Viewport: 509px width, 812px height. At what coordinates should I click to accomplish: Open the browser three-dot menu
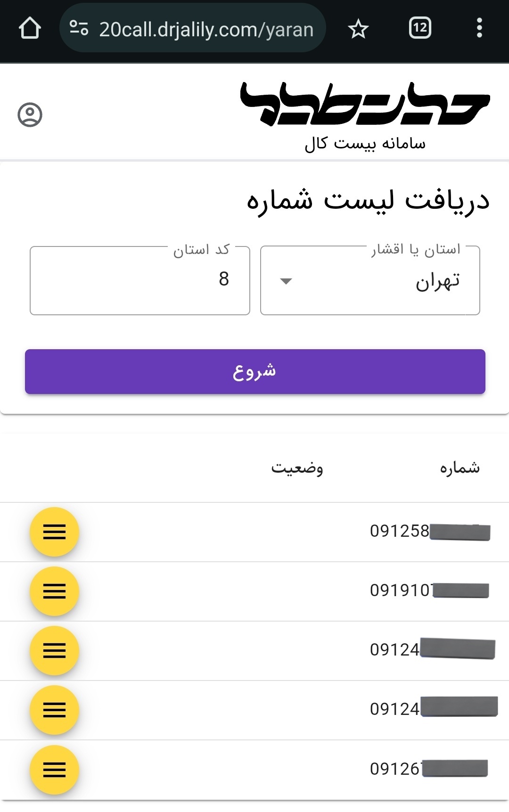[479, 28]
